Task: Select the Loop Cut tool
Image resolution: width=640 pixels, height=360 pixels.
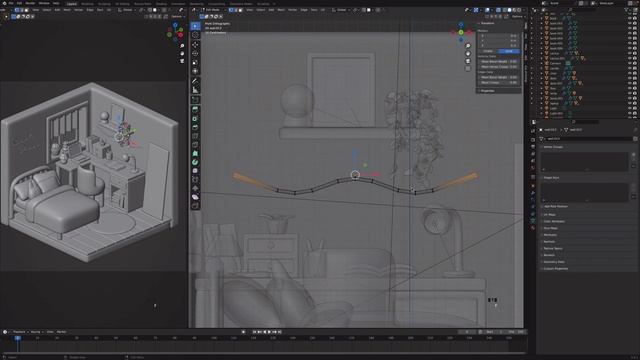Action: pyautogui.click(x=196, y=136)
